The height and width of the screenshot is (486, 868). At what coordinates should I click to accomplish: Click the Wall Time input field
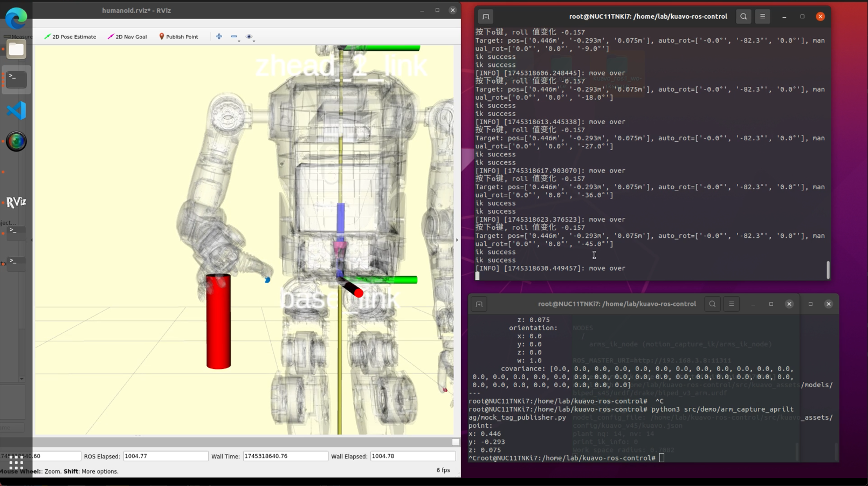click(x=285, y=456)
